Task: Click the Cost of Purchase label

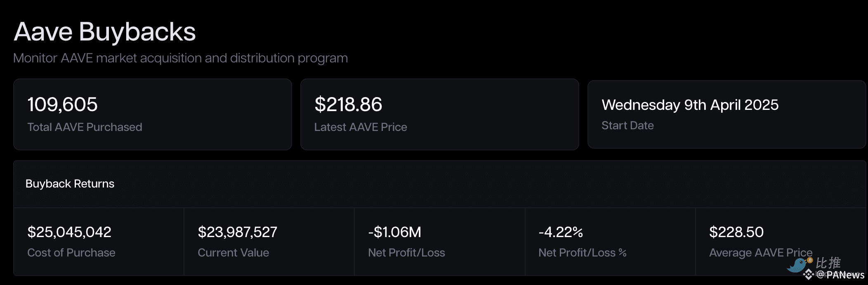Action: [71, 253]
